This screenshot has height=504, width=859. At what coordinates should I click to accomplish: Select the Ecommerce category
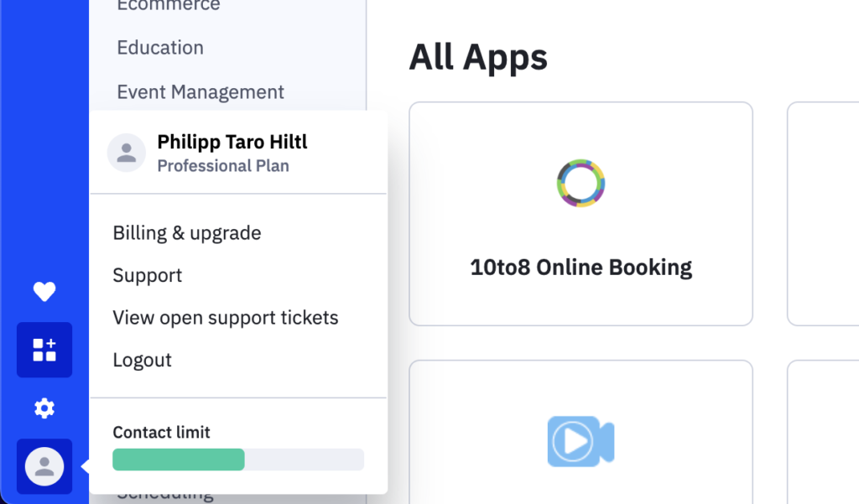tap(169, 6)
